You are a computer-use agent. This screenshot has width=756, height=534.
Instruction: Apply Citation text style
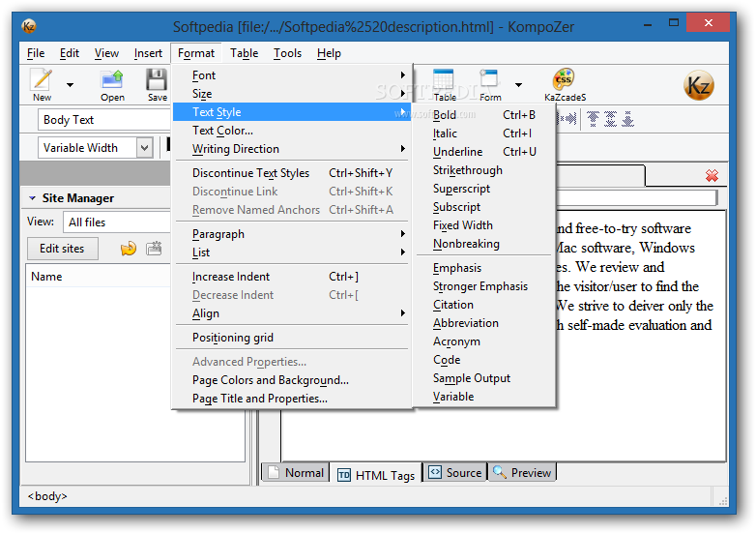[483, 305]
